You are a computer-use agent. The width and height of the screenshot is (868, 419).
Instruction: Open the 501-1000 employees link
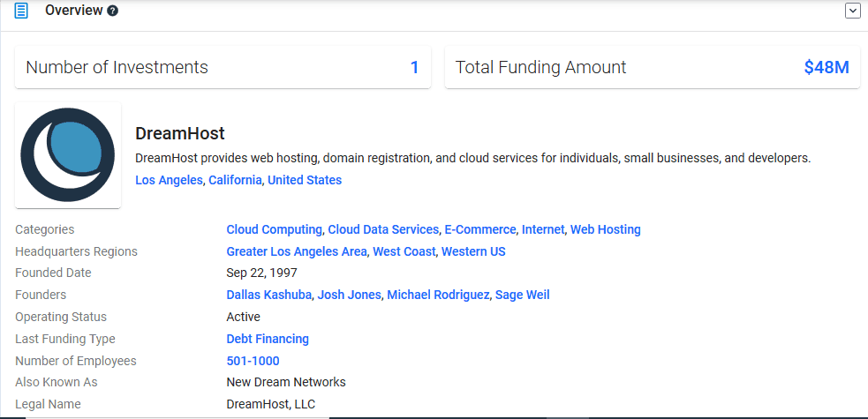253,361
